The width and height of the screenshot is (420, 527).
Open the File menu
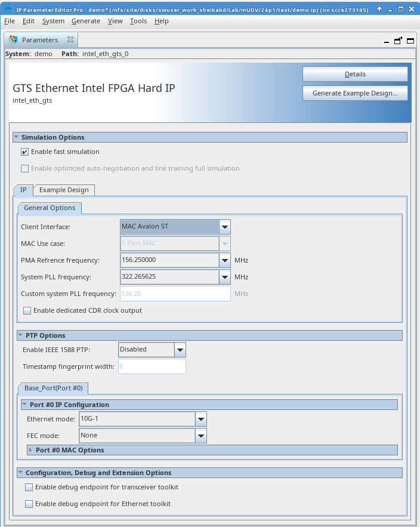(10, 21)
